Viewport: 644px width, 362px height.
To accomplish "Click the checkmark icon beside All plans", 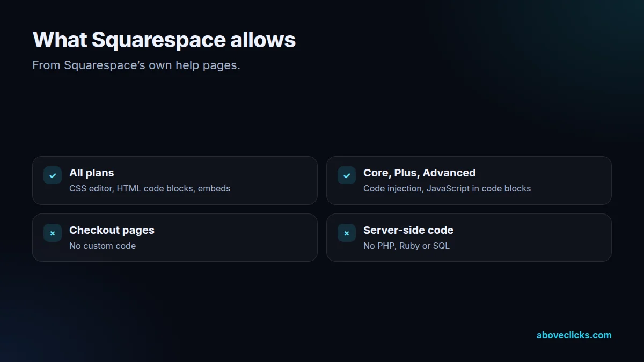I will (x=53, y=175).
